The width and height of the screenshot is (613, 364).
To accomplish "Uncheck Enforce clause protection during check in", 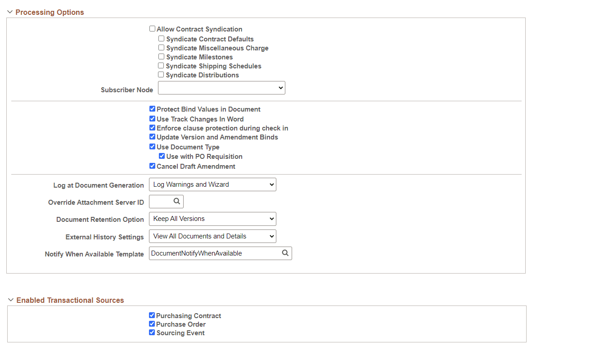I will (x=152, y=127).
